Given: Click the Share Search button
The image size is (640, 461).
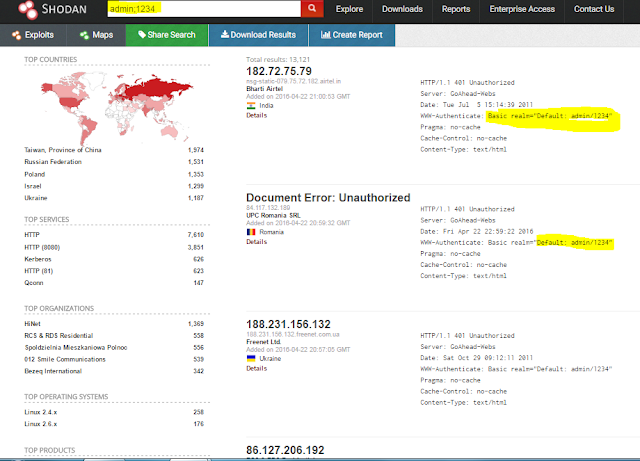Looking at the screenshot, I should click(167, 35).
